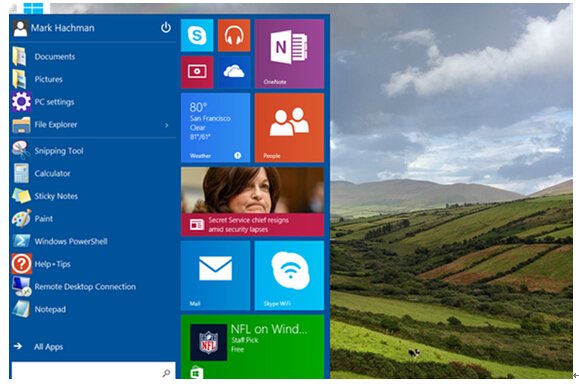Launch Notepad

(x=93, y=309)
